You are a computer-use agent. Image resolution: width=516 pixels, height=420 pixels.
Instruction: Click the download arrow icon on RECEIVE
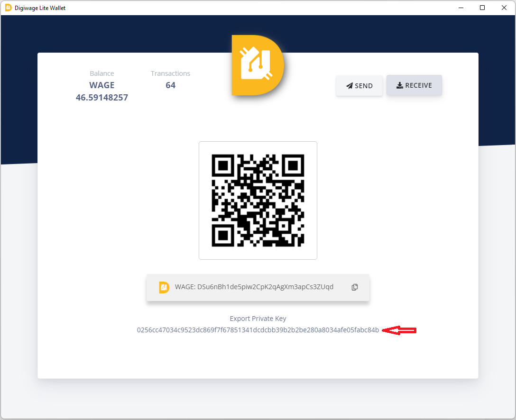click(400, 85)
